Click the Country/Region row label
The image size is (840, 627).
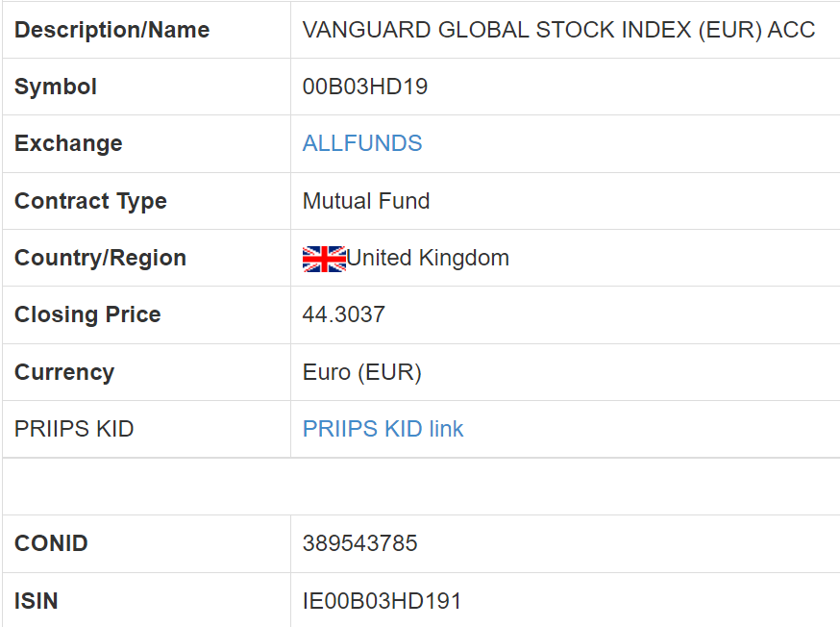[x=100, y=258]
